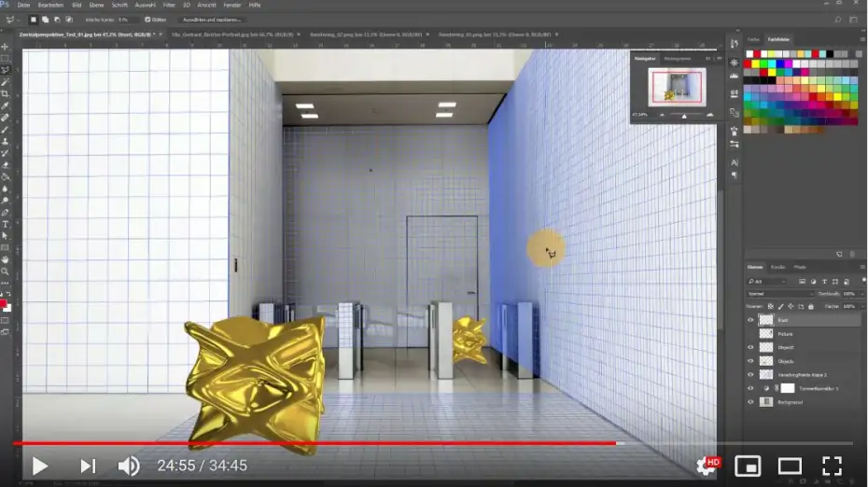868x487 pixels.
Task: Hide the topmost selected layer
Action: tap(750, 320)
